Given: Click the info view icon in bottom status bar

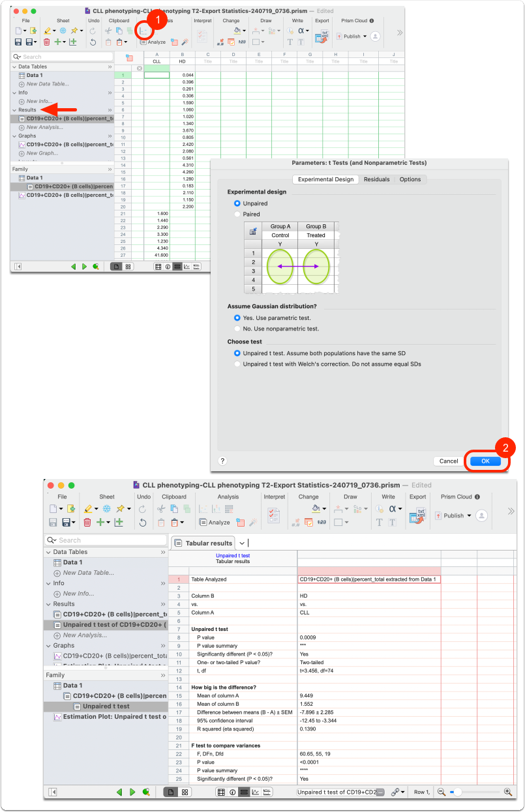Looking at the screenshot, I should tap(232, 792).
